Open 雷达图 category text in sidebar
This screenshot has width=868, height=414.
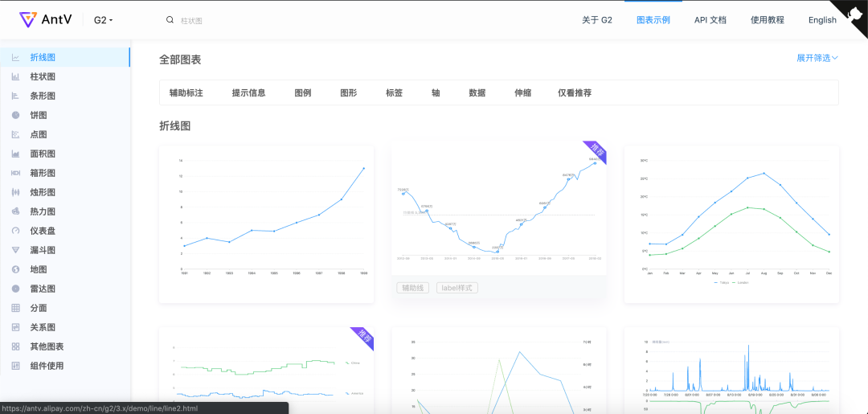(43, 289)
